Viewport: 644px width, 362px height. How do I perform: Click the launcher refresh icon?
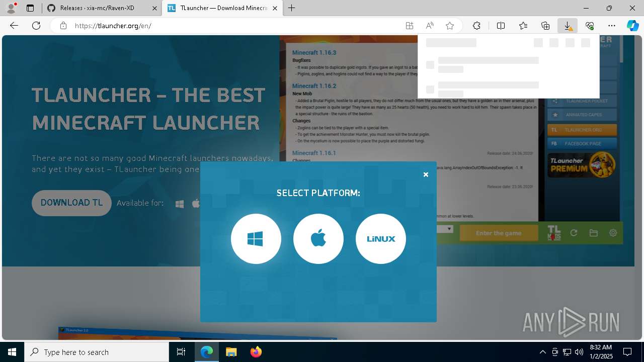(574, 233)
